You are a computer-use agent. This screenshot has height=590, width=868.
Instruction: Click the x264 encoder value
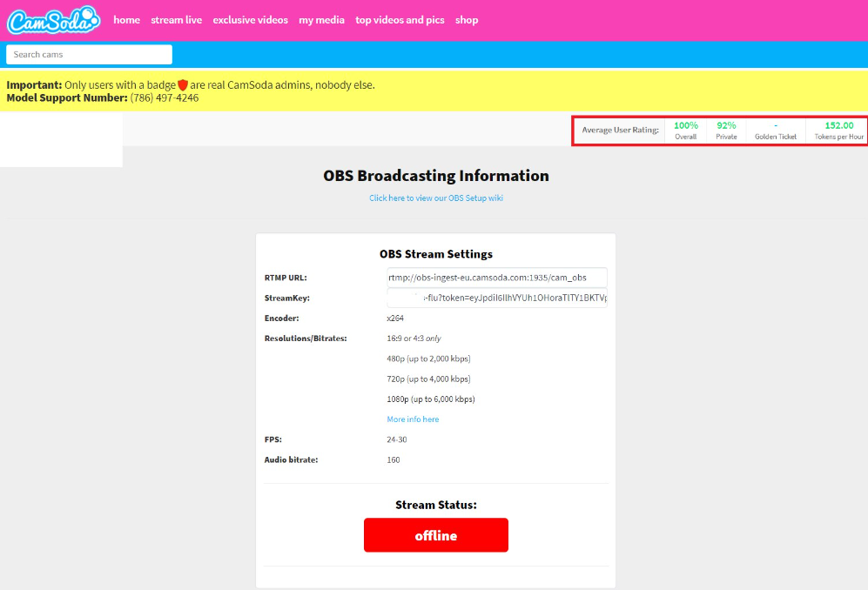[x=395, y=318]
